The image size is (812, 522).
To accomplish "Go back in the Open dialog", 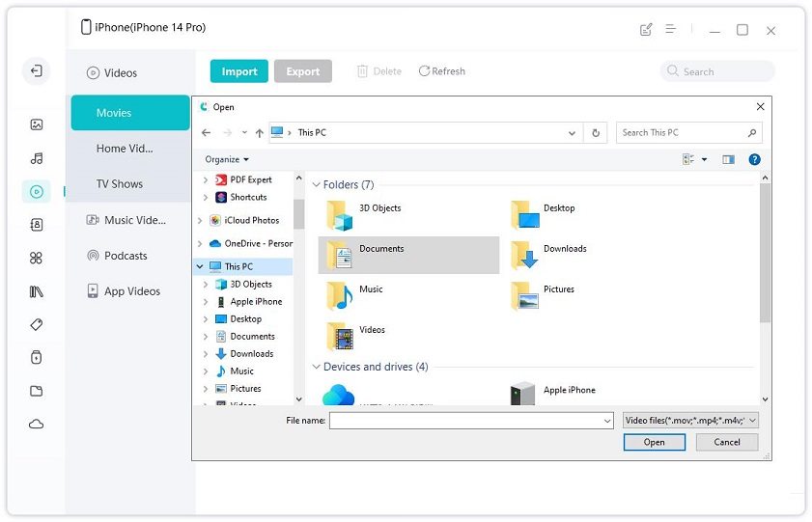I will 206,133.
